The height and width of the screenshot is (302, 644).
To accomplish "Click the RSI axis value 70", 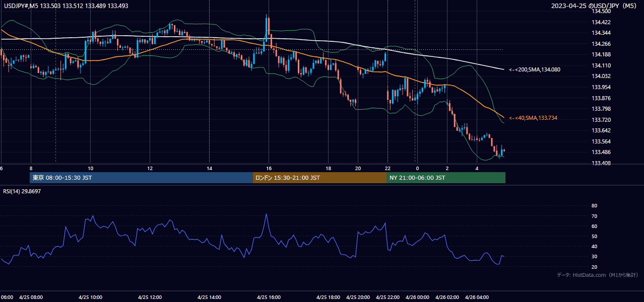I will [594, 216].
